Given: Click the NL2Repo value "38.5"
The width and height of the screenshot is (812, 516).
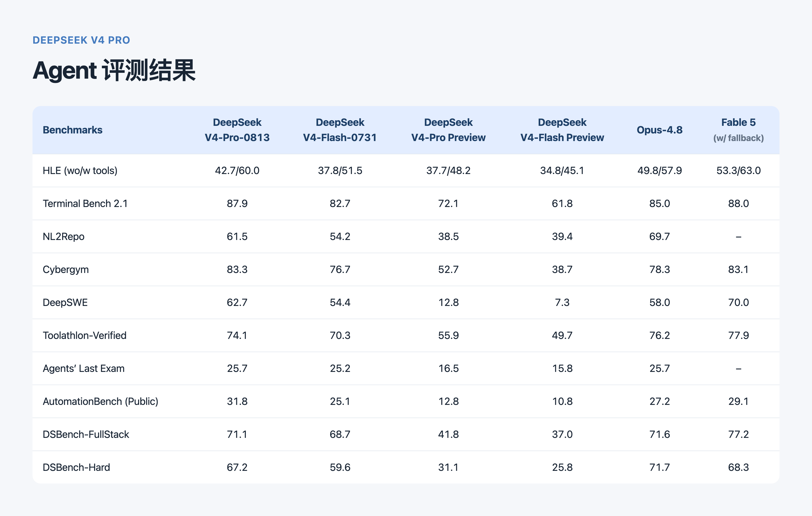Looking at the screenshot, I should 448,237.
